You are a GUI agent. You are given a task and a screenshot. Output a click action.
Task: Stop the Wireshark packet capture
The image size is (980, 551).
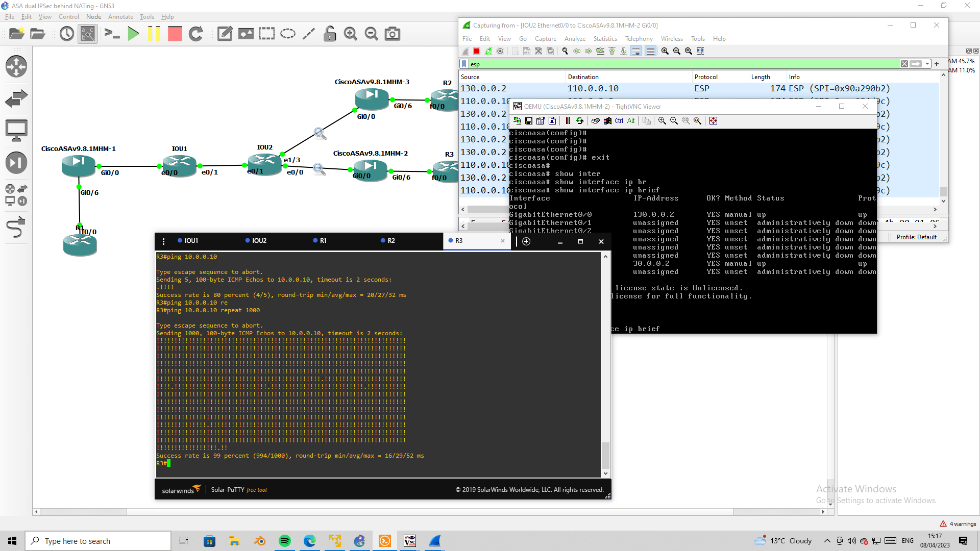click(x=477, y=51)
